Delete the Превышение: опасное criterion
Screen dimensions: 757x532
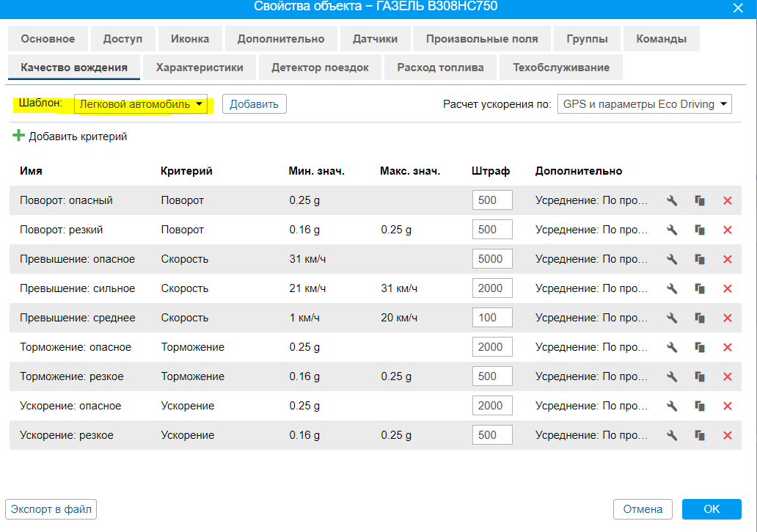pos(728,259)
